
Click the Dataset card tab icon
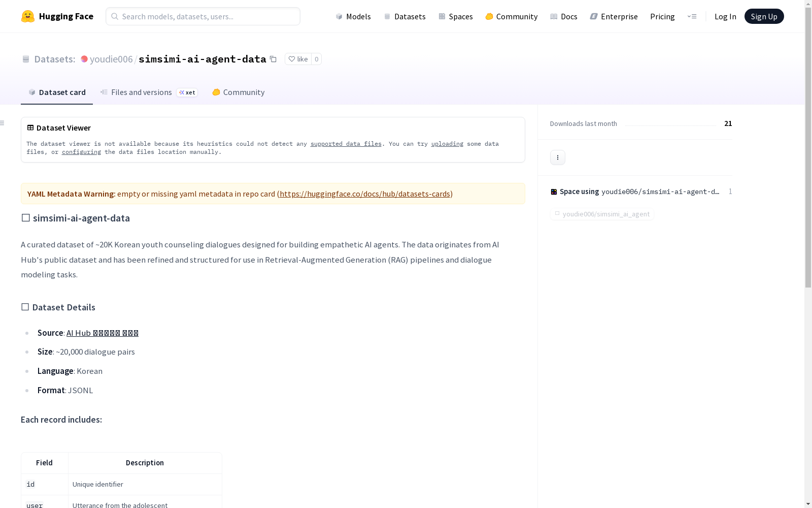(32, 92)
